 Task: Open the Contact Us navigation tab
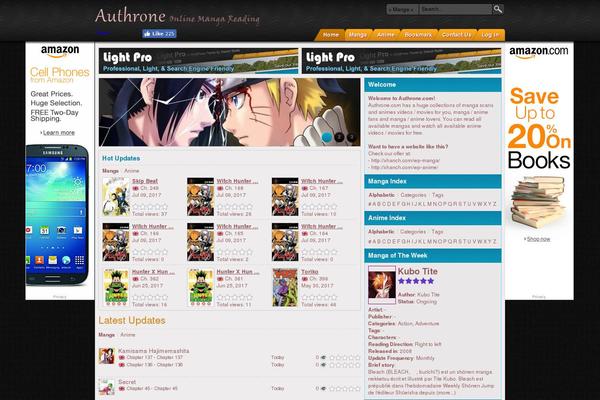[x=457, y=35]
